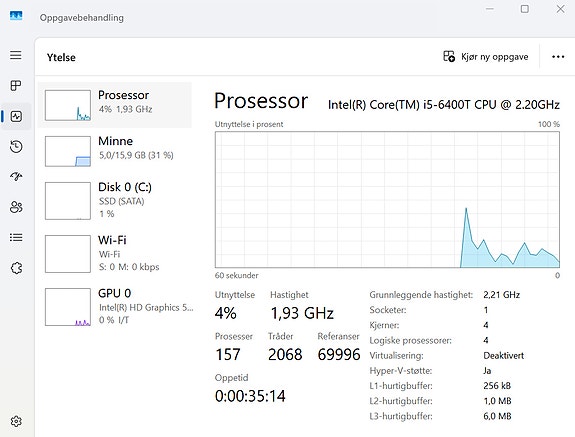Maximize the Oppgavebehandling window
Viewport: 575px width, 437px height.
tap(525, 9)
